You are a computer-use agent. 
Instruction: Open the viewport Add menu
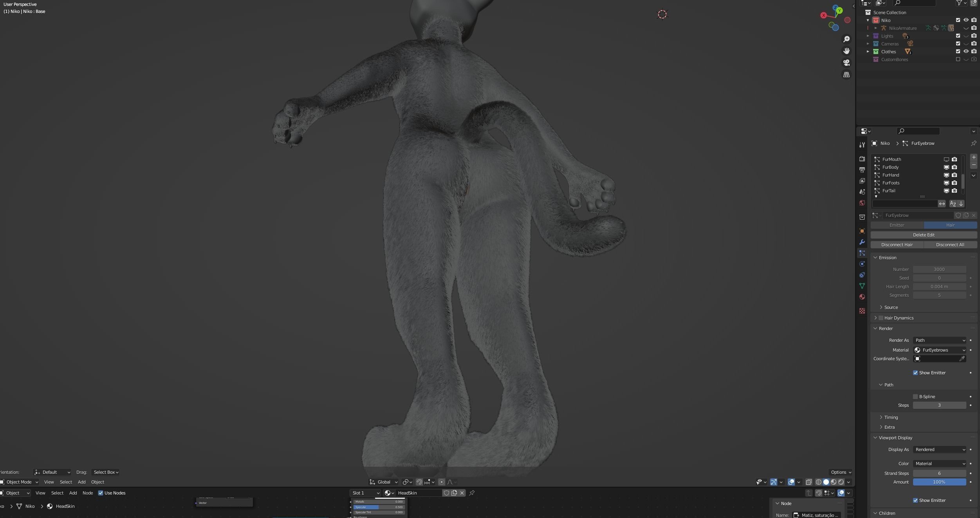81,482
